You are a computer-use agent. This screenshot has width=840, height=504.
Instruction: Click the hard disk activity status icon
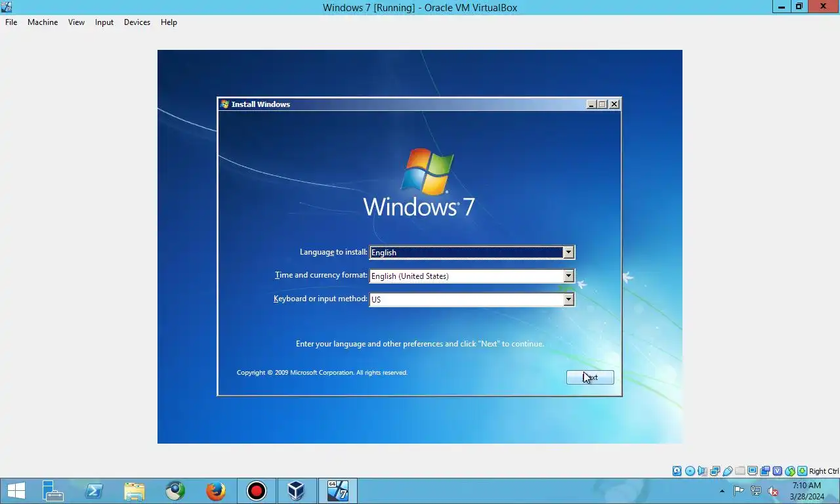tap(677, 471)
